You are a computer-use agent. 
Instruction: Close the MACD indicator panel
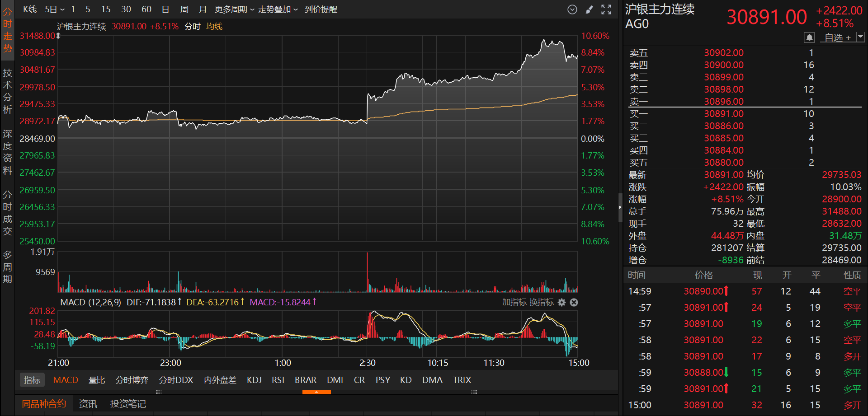pyautogui.click(x=574, y=303)
